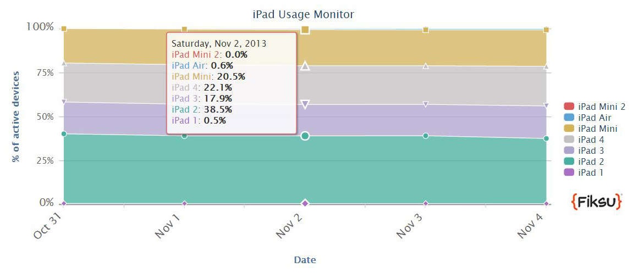Click the Date axis title

coord(305,260)
